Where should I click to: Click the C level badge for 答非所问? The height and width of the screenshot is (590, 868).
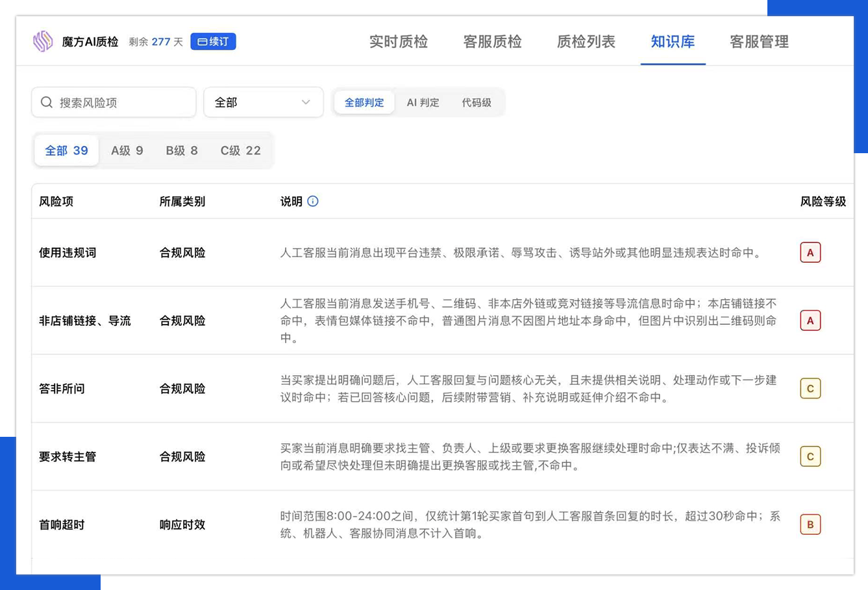tap(810, 389)
